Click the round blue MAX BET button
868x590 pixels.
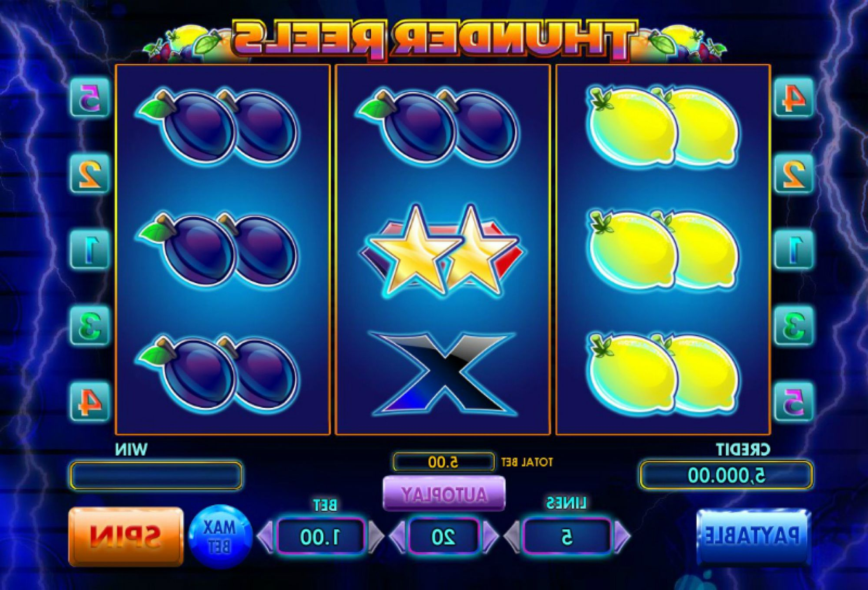pos(220,536)
